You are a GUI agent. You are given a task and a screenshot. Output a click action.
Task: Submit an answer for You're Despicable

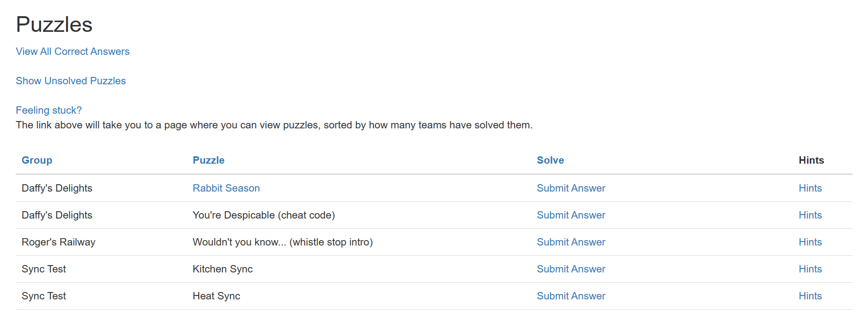point(571,215)
